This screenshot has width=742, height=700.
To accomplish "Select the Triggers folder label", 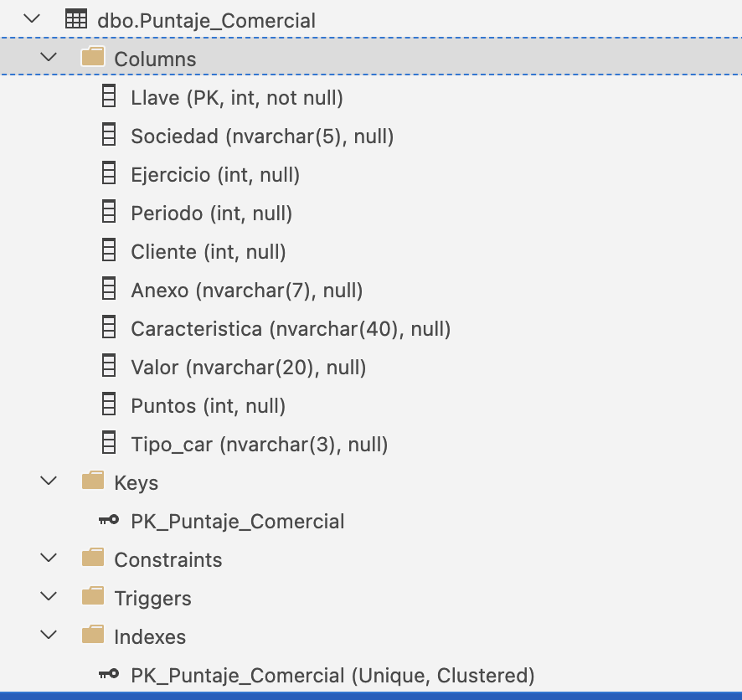I will click(x=153, y=599).
